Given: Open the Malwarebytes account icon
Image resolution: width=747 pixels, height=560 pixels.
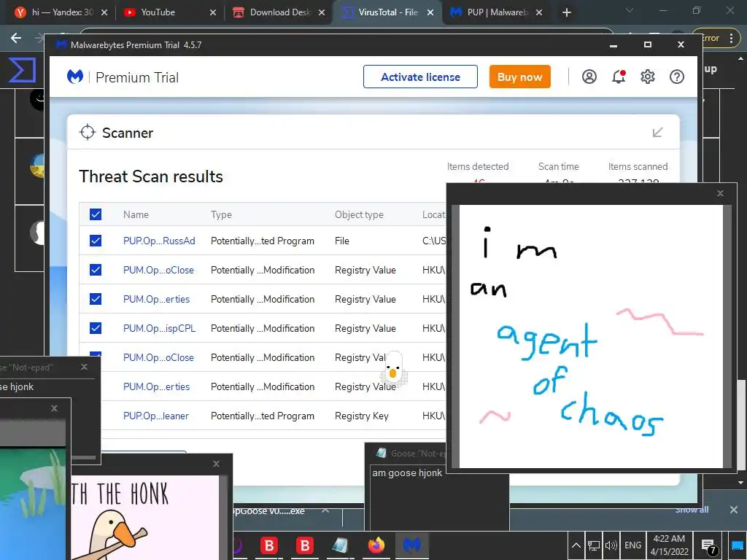Looking at the screenshot, I should click(x=589, y=77).
